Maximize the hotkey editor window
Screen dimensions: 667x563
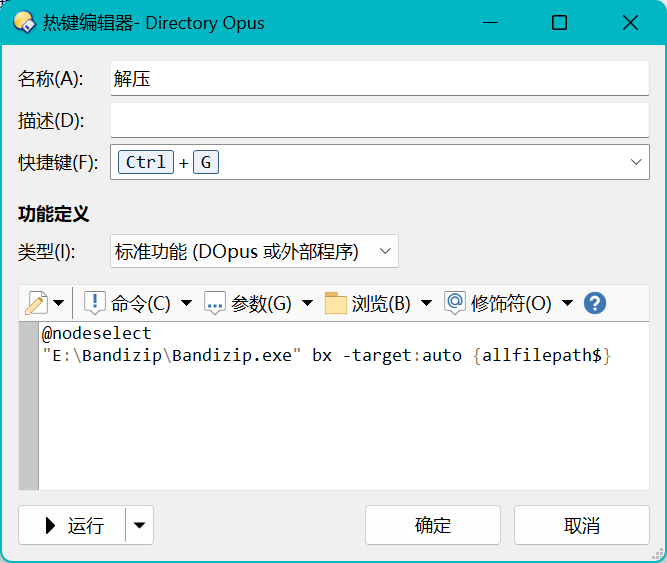pyautogui.click(x=559, y=23)
